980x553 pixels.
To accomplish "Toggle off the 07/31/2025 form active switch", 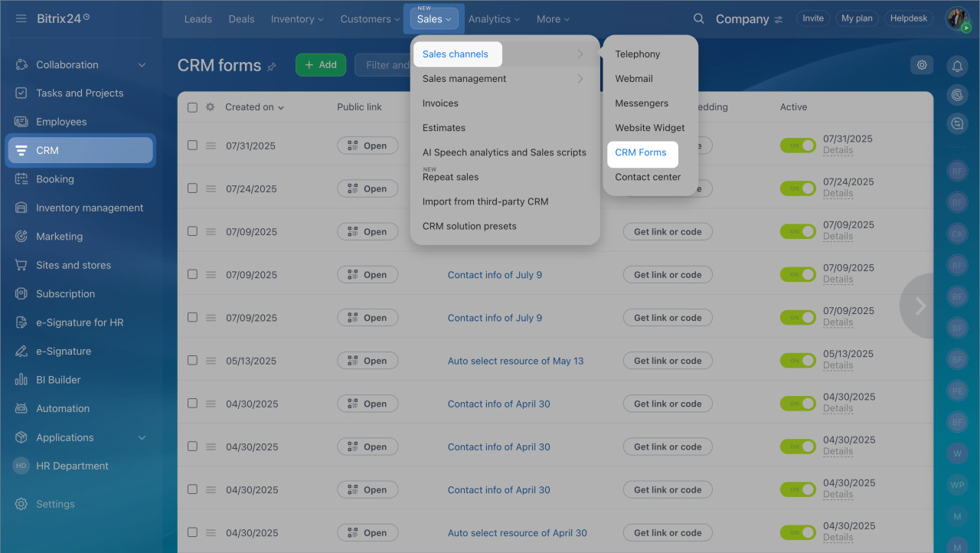I will 797,146.
